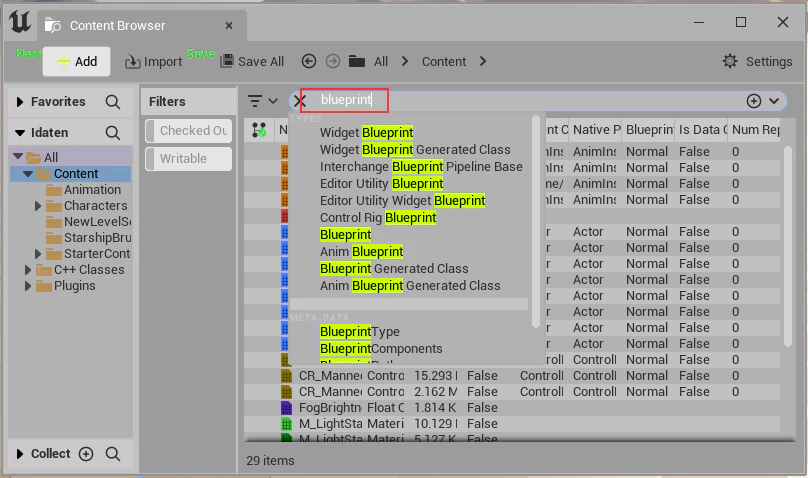Open the filter options dropdown

(262, 101)
